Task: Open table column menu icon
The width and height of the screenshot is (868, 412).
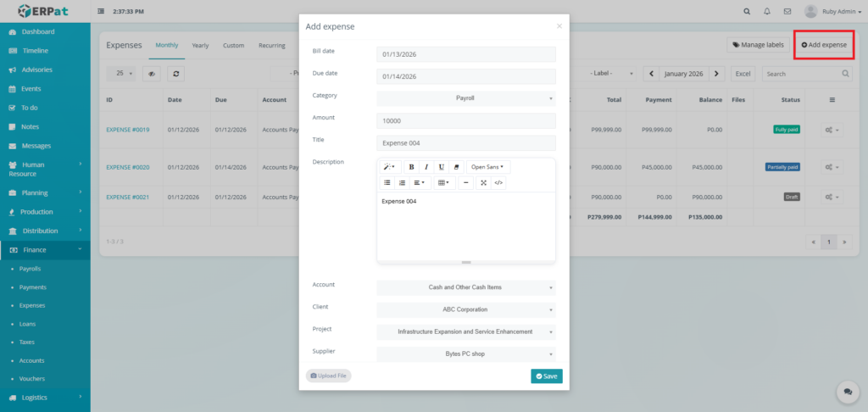Action: (832, 100)
